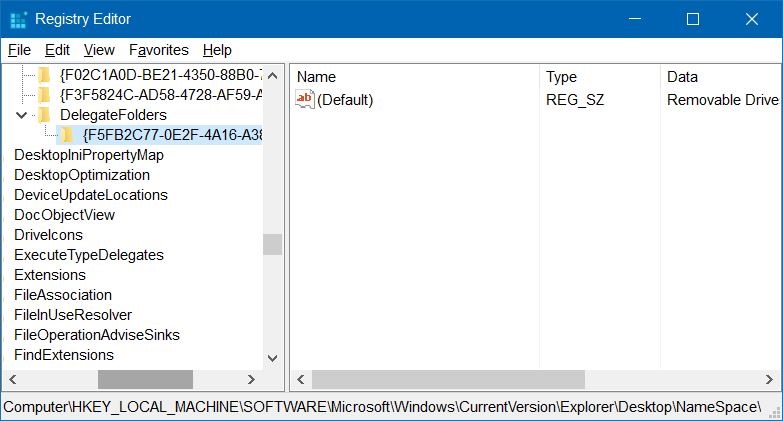Click the folder icon of {F02C1A0D key
783x421 pixels.
44,75
